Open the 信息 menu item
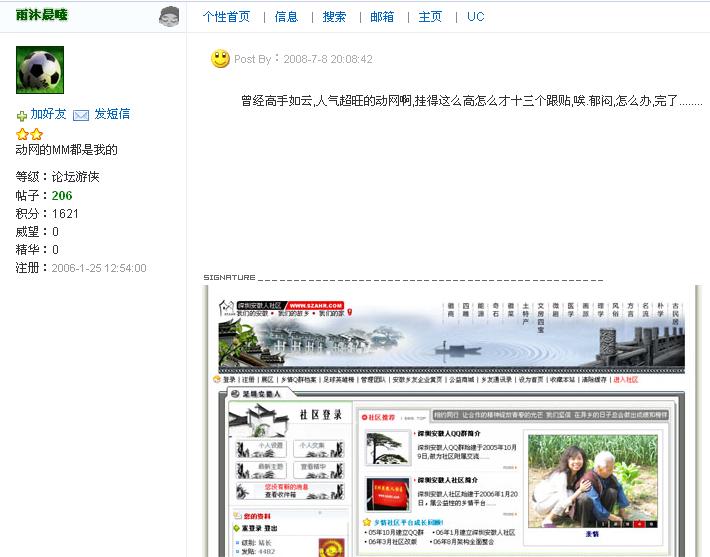This screenshot has width=710, height=557. coord(286,17)
